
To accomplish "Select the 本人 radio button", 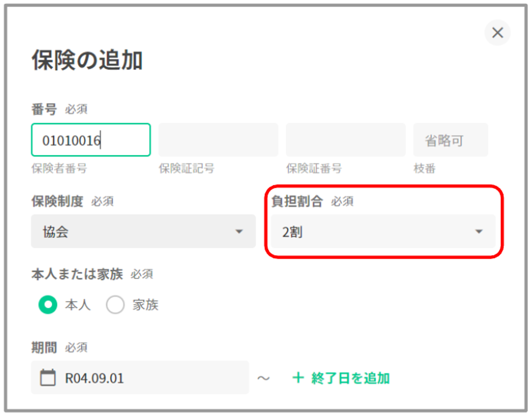I will 48,304.
